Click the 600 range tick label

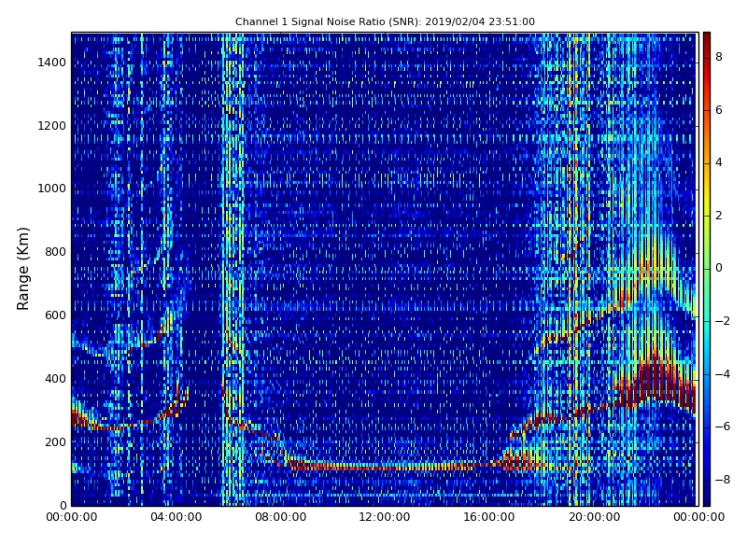pyautogui.click(x=55, y=315)
